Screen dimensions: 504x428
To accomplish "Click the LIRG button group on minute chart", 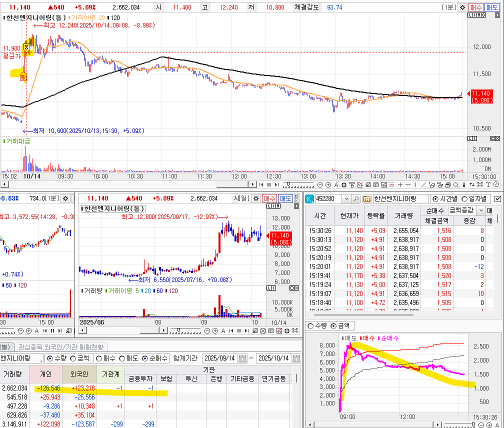I will [477, 15].
